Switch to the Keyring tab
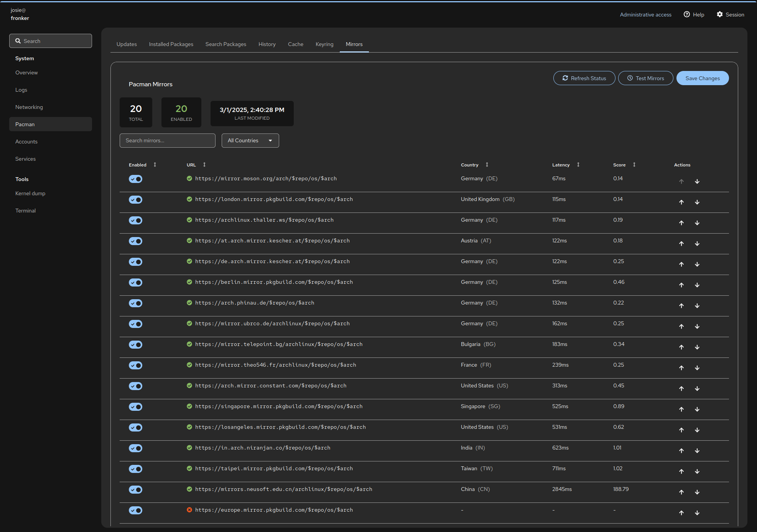Screen dimensions: 757x532 click(x=324, y=44)
